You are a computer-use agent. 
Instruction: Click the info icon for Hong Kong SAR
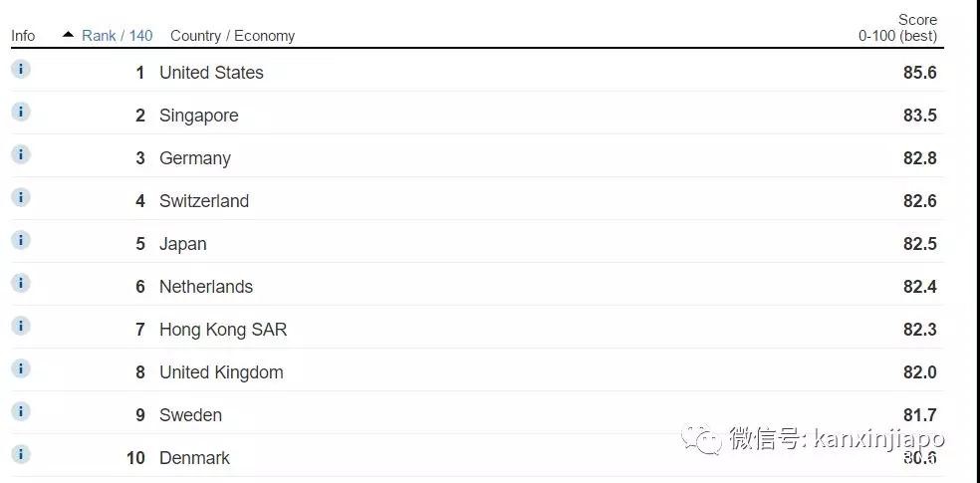coord(21,326)
